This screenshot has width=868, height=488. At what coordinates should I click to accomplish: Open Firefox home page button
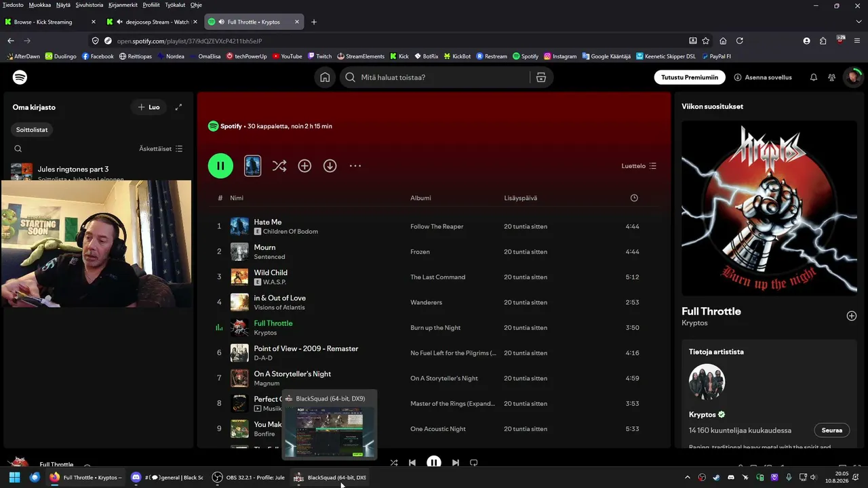[x=723, y=41]
